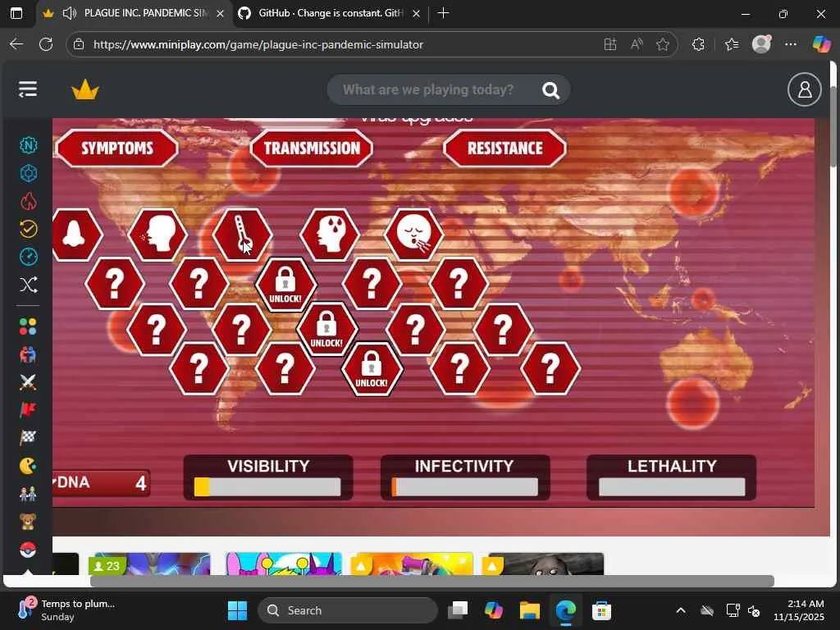Image resolution: width=840 pixels, height=630 pixels.
Task: Open the Copilot sidebar icon in Edge
Action: 821,44
